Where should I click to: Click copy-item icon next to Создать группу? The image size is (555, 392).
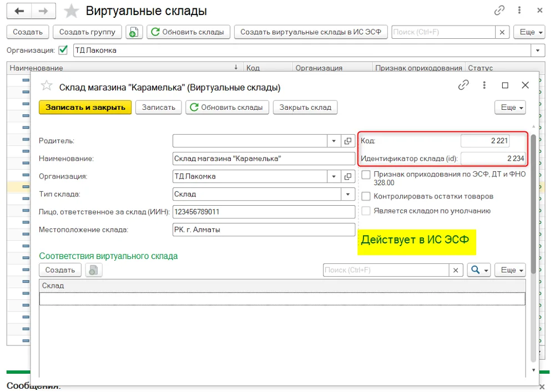[134, 32]
